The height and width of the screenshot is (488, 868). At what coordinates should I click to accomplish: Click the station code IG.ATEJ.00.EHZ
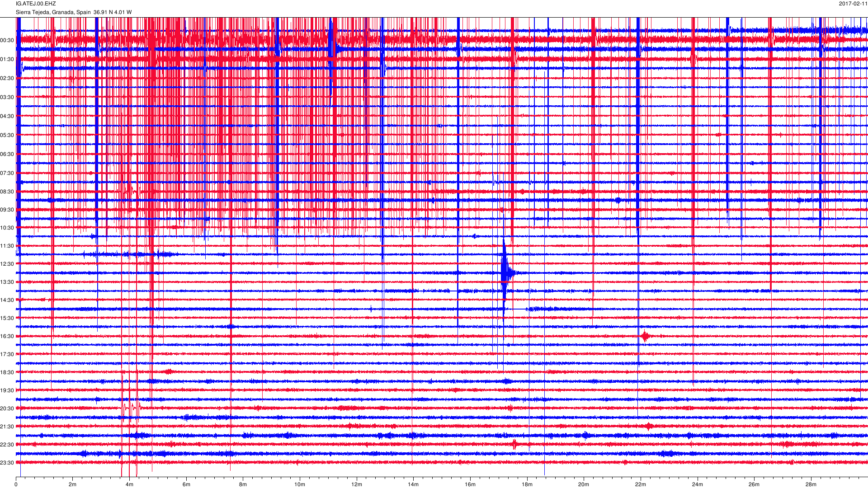click(36, 4)
